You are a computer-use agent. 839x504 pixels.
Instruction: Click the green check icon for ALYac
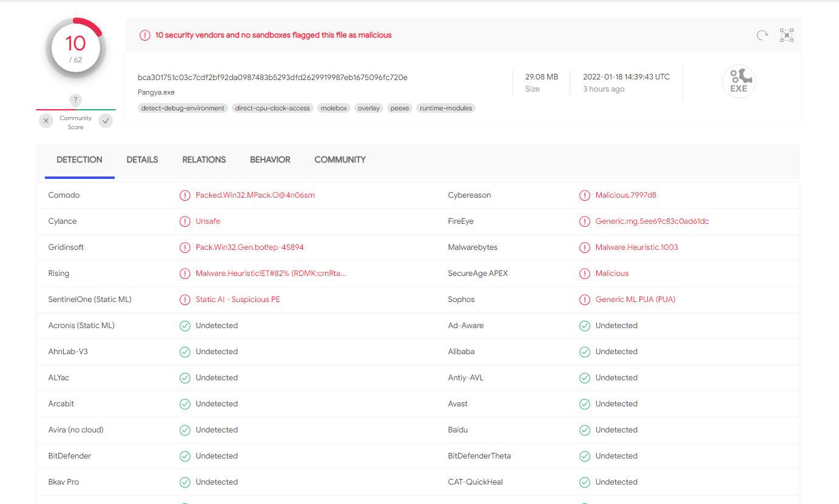tap(185, 378)
